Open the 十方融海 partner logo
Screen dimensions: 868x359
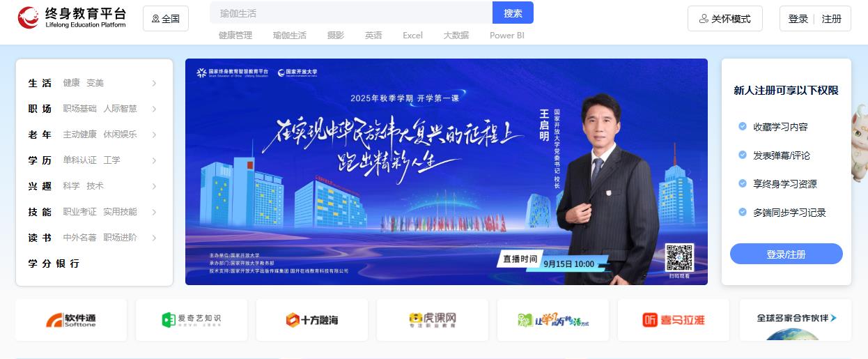(x=312, y=320)
